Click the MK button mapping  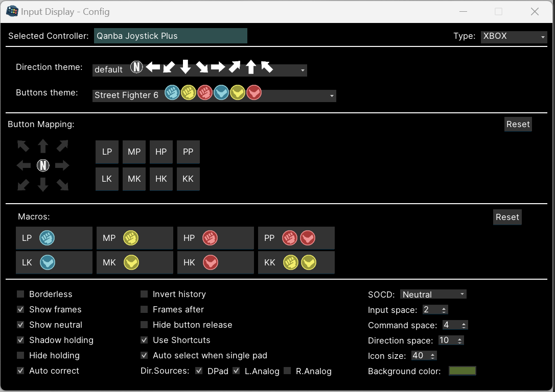[134, 179]
